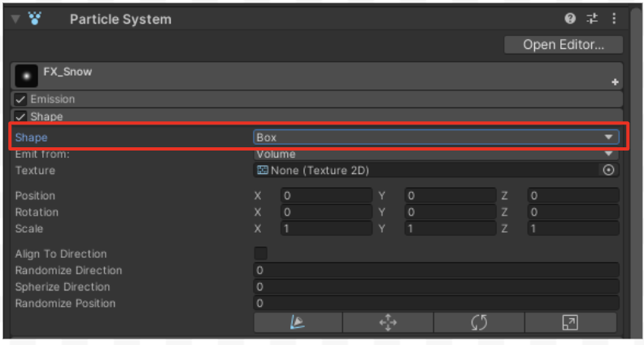This screenshot has width=644, height=345.
Task: Open the Shape dropdown set to Box
Action: pos(436,138)
